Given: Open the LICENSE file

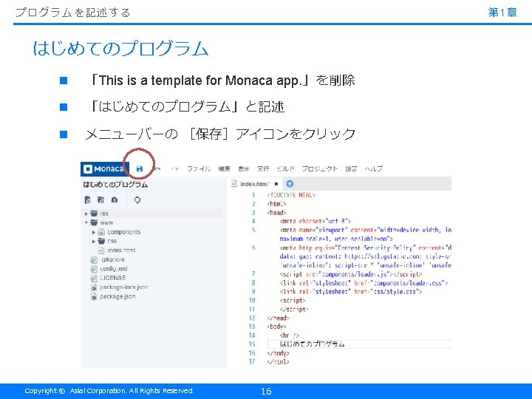Looking at the screenshot, I should tap(112, 278).
